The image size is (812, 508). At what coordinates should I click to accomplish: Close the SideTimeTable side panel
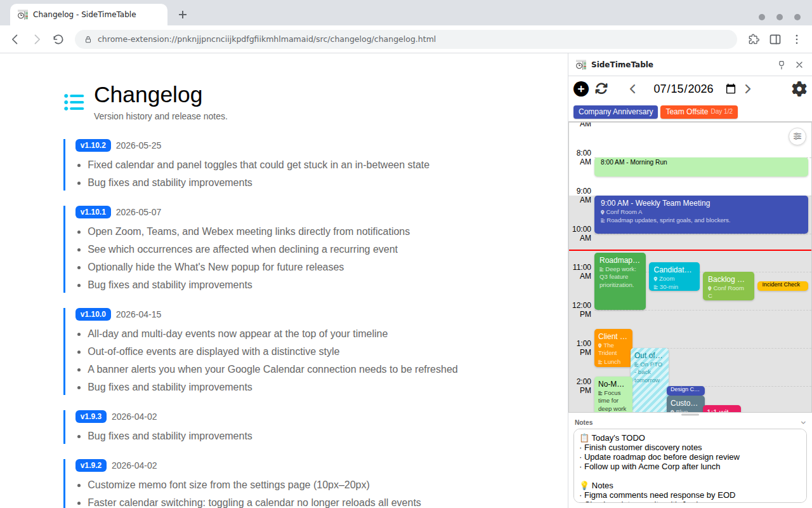coord(799,65)
